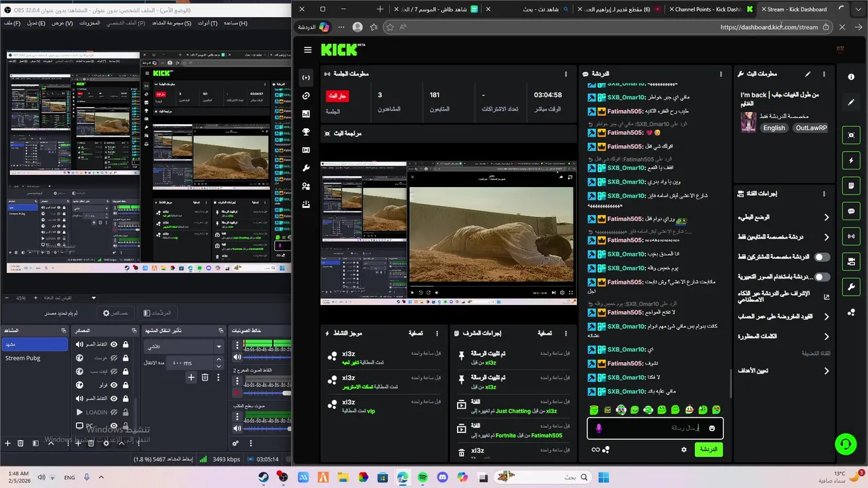Screen dimensions: 868x488
Task: Open the OBS Tools (أدوات) menu
Action: tap(208, 23)
